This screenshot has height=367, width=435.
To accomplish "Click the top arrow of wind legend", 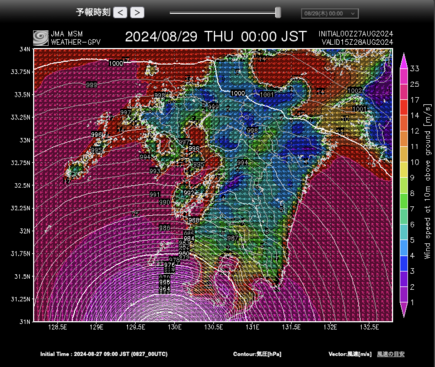I will pyautogui.click(x=404, y=60).
